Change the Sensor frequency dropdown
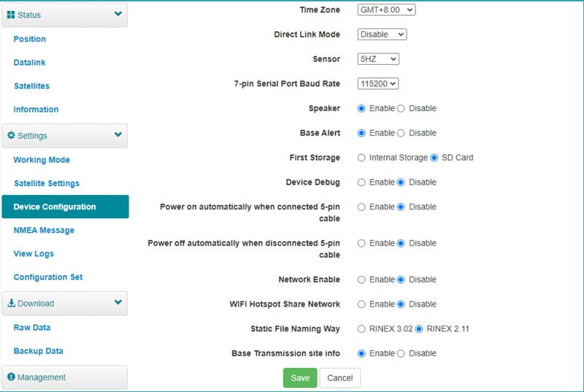Image resolution: width=584 pixels, height=392 pixels. click(378, 59)
